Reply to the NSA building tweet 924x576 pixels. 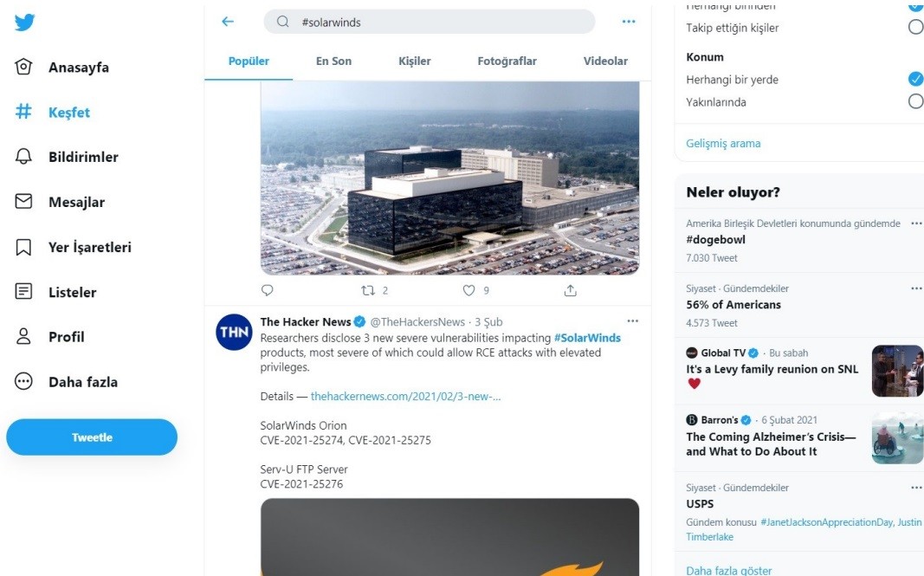268,291
